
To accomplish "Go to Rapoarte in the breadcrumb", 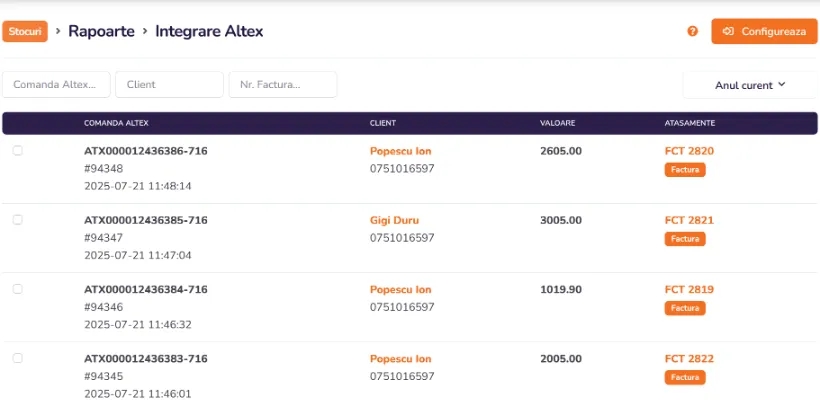I will [101, 31].
